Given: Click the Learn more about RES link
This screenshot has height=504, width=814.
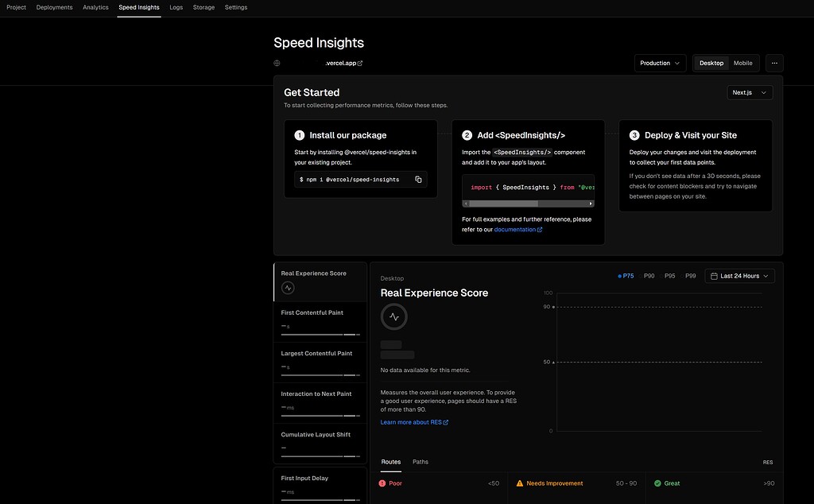Looking at the screenshot, I should point(411,421).
